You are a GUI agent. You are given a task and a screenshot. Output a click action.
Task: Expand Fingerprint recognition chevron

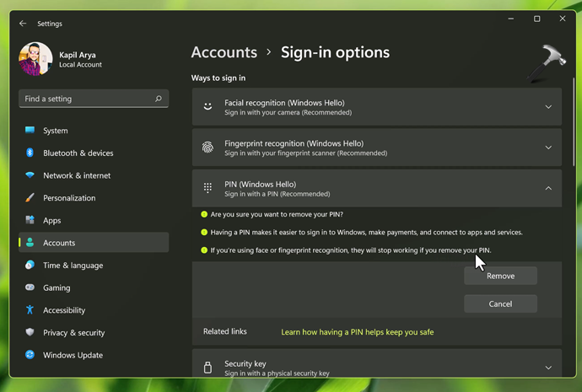(548, 148)
